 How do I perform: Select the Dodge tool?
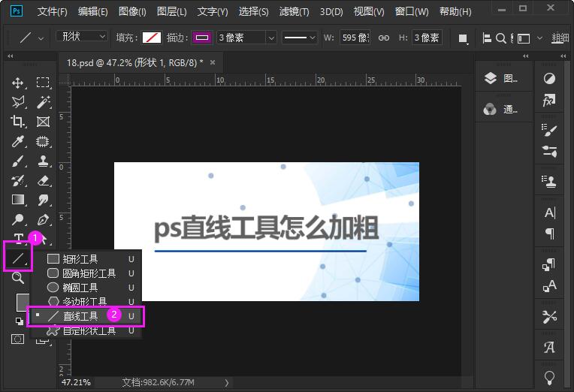[17, 219]
